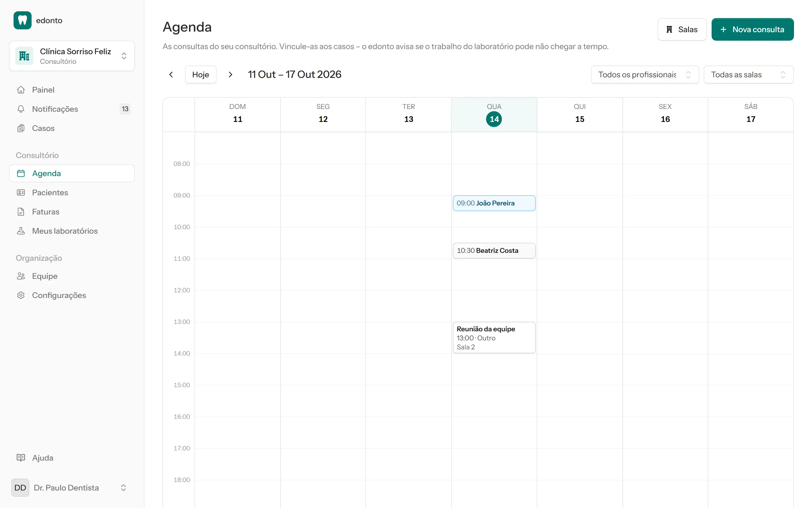Open Meus laboratórios in the sidebar
This screenshot has height=508, width=812.
point(72,231)
